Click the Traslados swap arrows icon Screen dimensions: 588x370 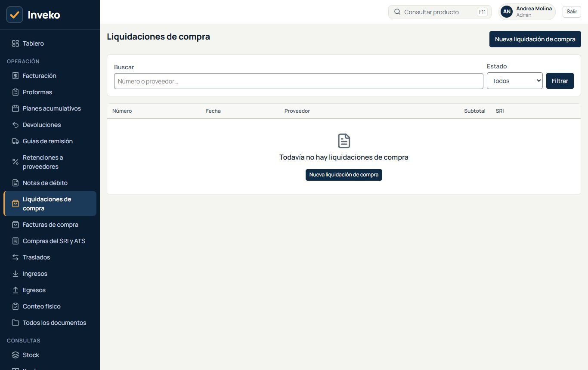tap(15, 257)
